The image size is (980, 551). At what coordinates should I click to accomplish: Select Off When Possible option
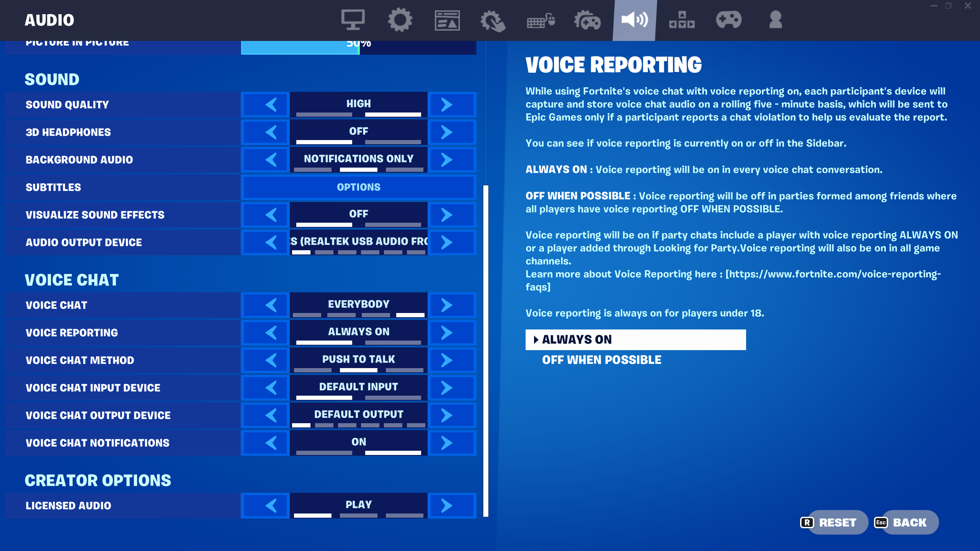click(x=601, y=360)
